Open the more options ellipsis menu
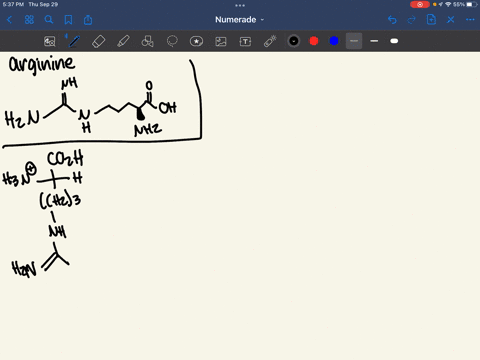The width and height of the screenshot is (480, 360). point(470,20)
